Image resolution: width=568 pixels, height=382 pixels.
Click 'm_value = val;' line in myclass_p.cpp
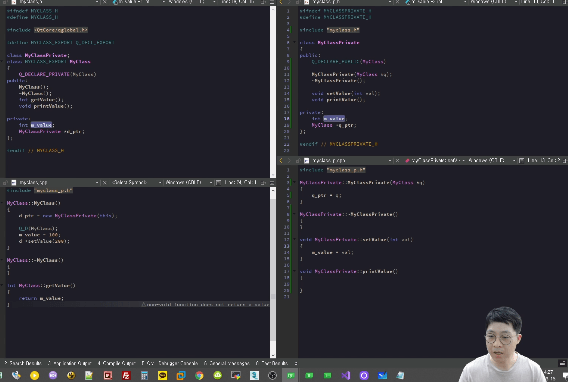(332, 252)
